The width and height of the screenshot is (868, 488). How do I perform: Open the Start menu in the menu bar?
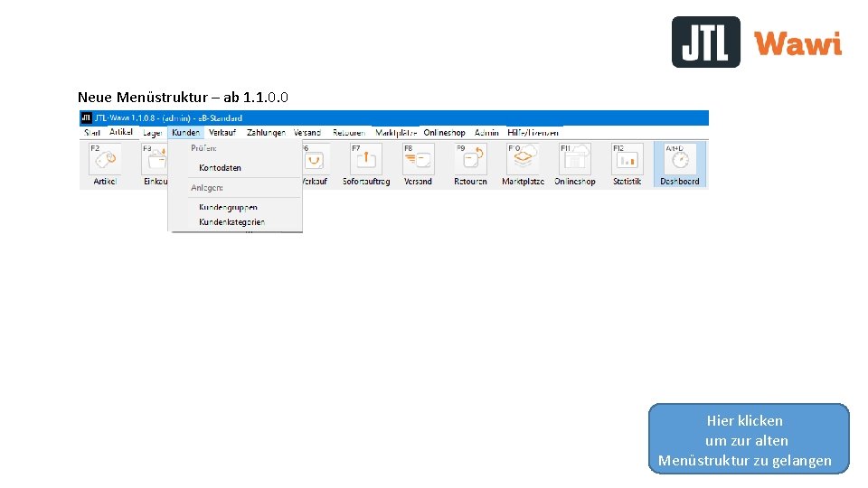(x=92, y=133)
